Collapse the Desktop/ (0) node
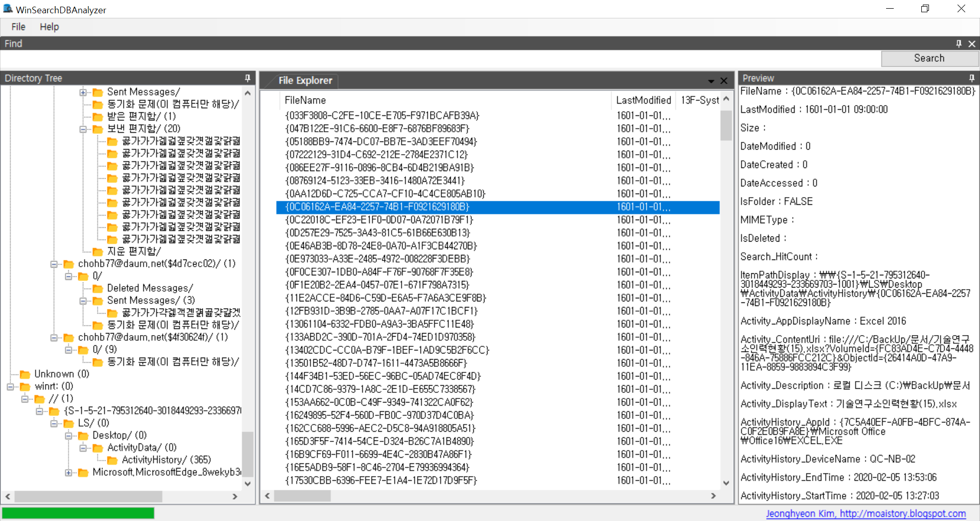The width and height of the screenshot is (980, 521). tap(68, 436)
